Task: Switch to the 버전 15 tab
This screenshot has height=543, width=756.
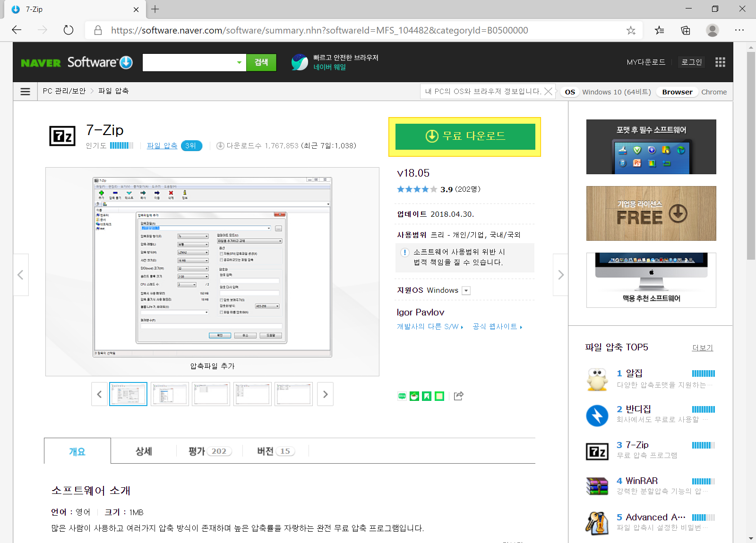Action: click(275, 451)
